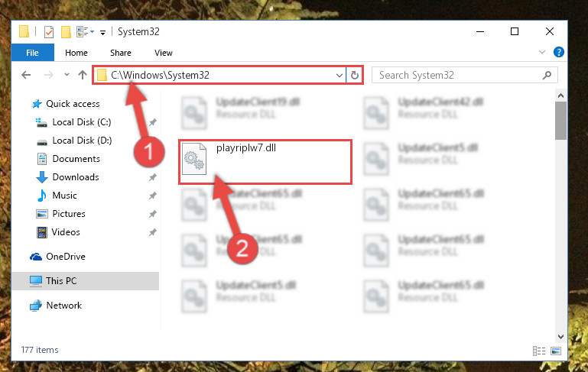Open the recent locations dropdown arrow
The width and height of the screenshot is (588, 372).
tap(67, 75)
